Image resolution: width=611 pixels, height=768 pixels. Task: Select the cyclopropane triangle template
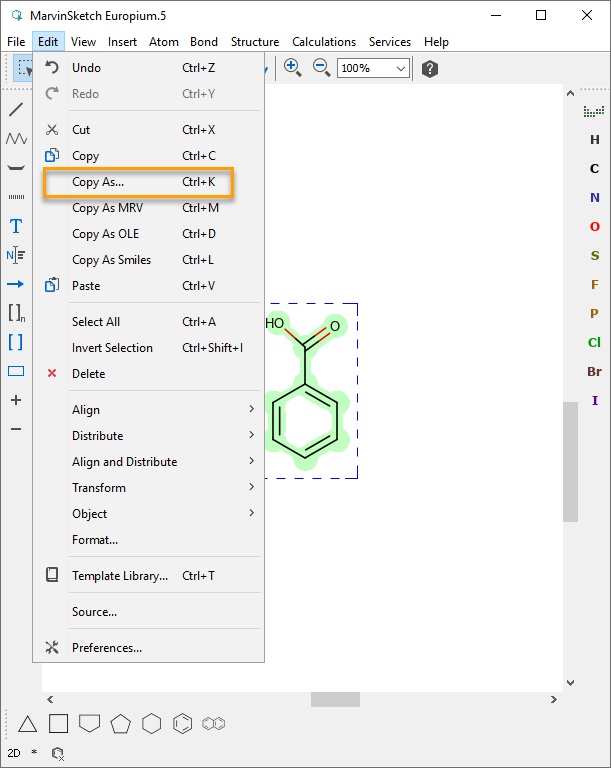[x=28, y=723]
